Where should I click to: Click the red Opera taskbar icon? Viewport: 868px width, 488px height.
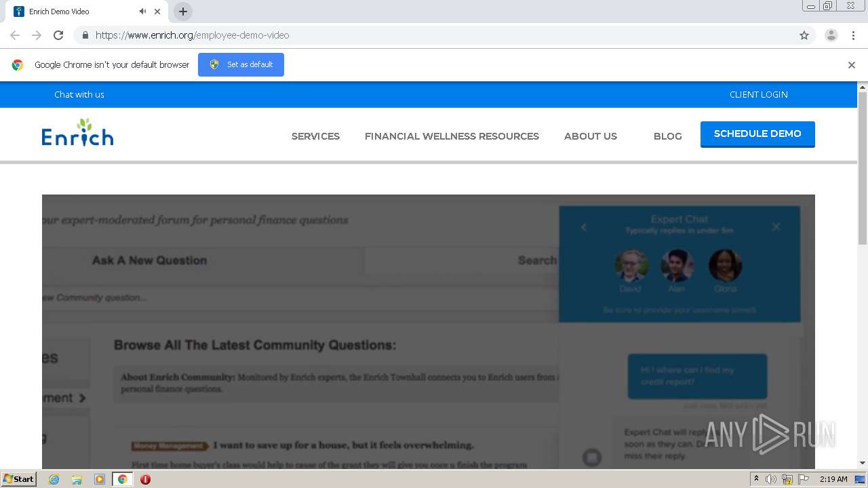coord(145,479)
